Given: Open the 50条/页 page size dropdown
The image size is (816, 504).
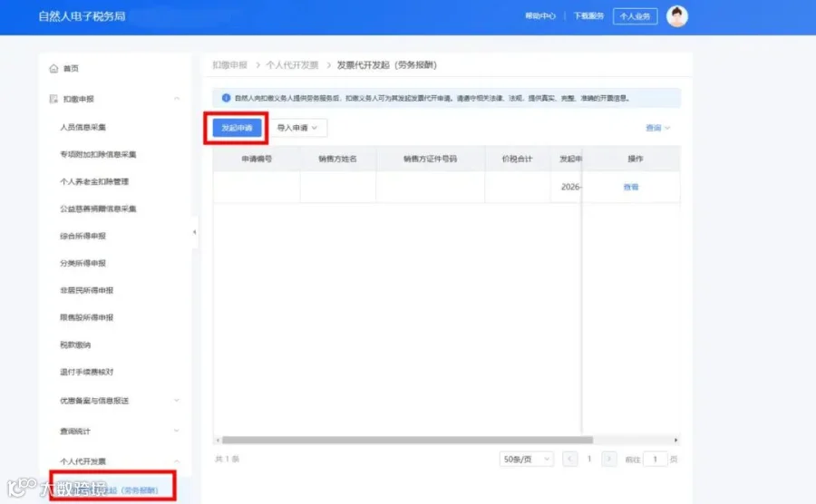Looking at the screenshot, I should [526, 460].
